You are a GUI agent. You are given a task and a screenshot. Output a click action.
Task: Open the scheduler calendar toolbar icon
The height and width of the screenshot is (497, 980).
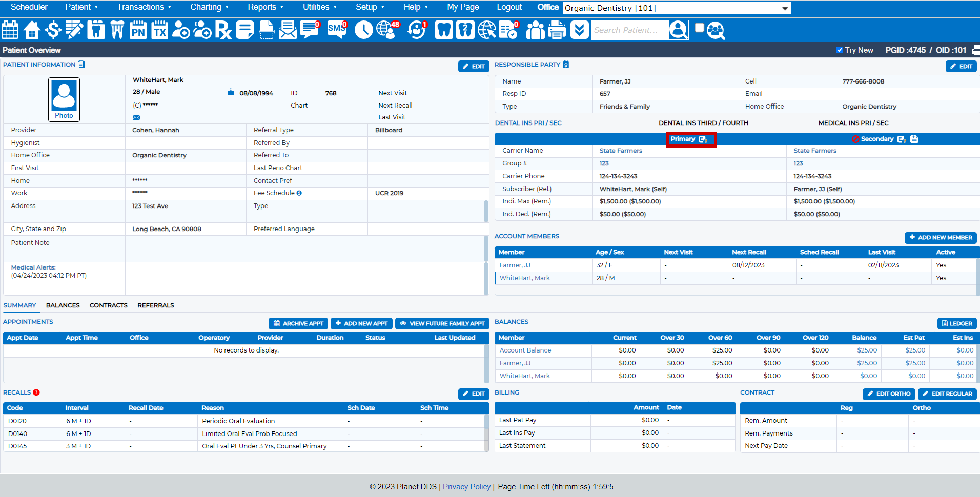tap(10, 30)
